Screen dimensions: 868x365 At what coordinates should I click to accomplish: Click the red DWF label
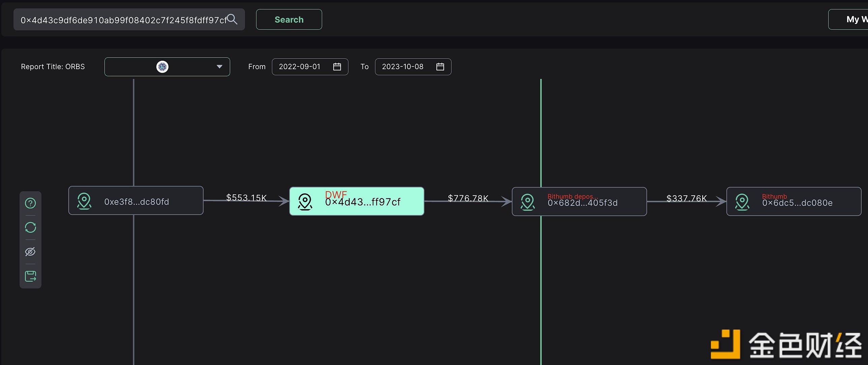[336, 194]
